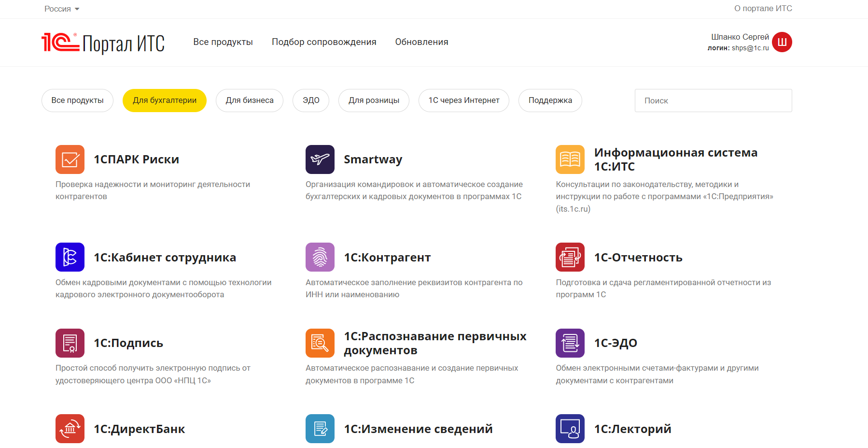Click description 'Проверка надежности и мониторинг деятельности контрагентов'
Screen dimensions: 868x448
(x=153, y=190)
